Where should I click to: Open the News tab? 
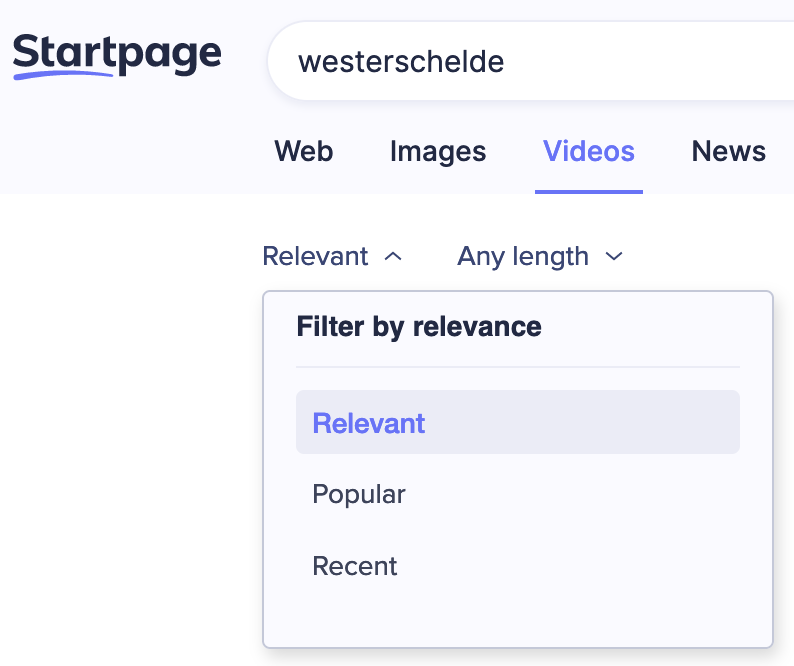click(x=729, y=151)
